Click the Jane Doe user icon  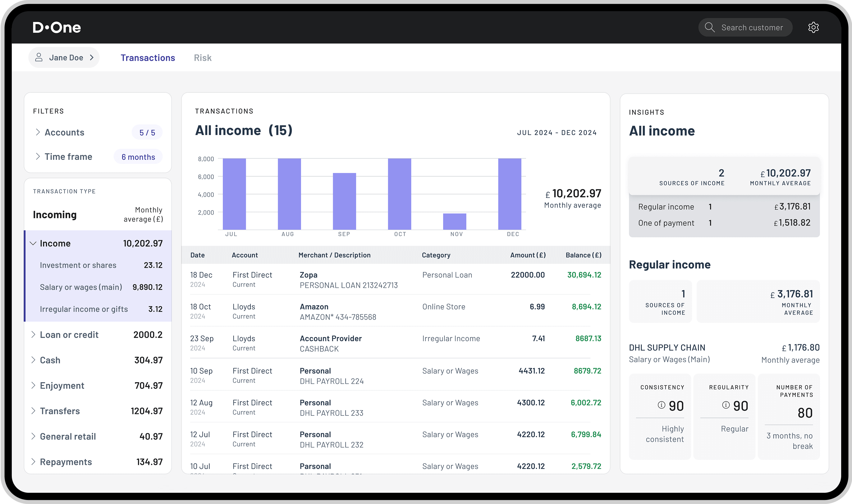(x=39, y=57)
